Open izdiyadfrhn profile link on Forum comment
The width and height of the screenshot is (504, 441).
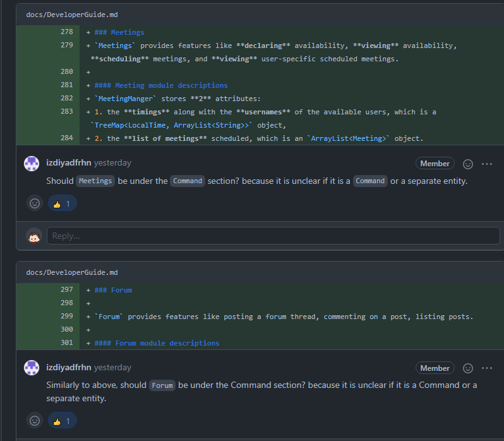[x=69, y=367]
